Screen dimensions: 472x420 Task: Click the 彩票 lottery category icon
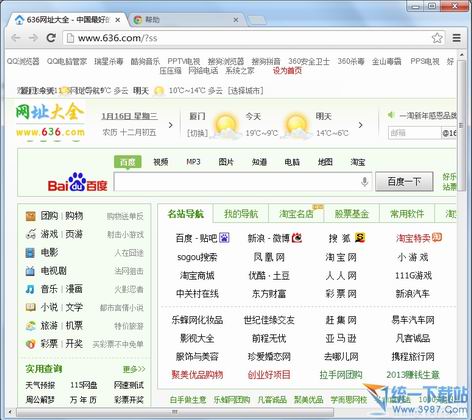(30, 344)
